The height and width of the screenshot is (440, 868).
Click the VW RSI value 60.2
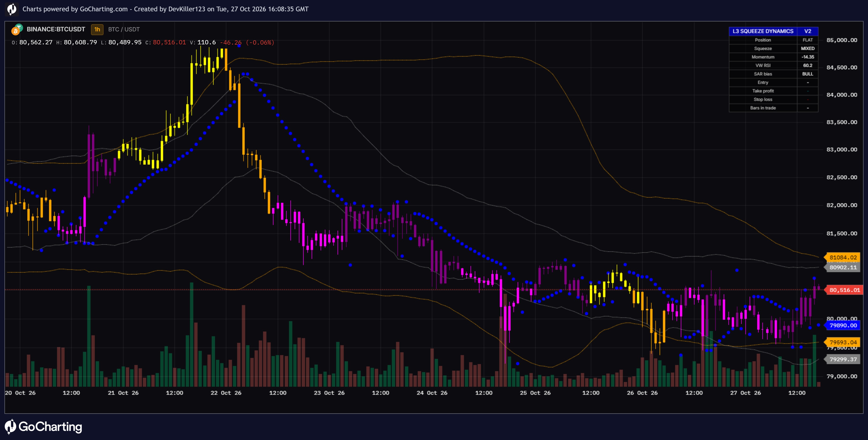pos(808,65)
